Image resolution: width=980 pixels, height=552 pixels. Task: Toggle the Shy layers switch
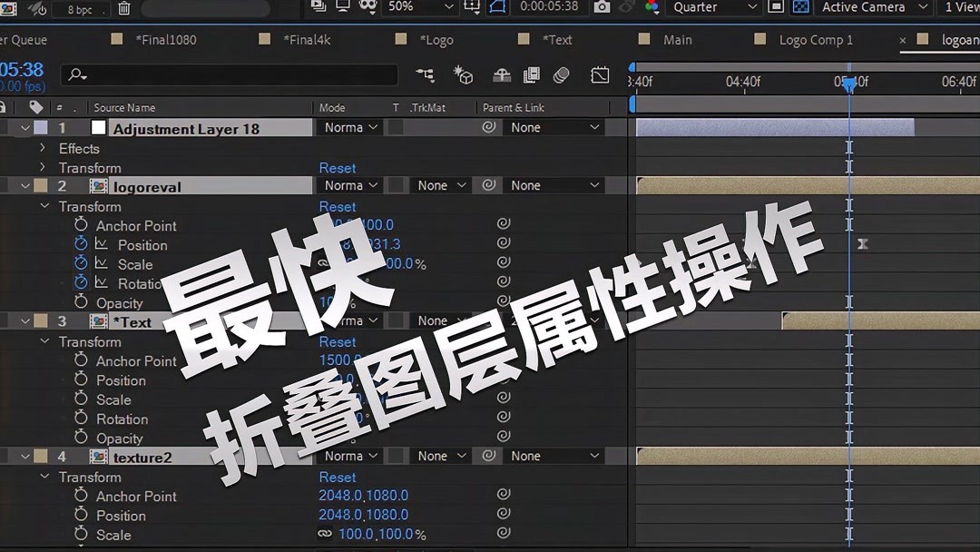(502, 75)
